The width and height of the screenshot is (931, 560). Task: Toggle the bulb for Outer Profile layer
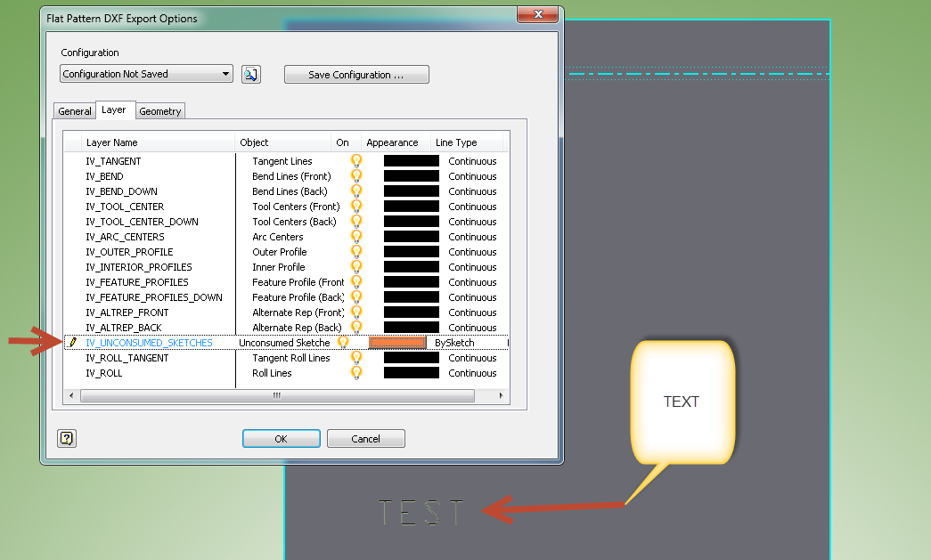[x=355, y=252]
